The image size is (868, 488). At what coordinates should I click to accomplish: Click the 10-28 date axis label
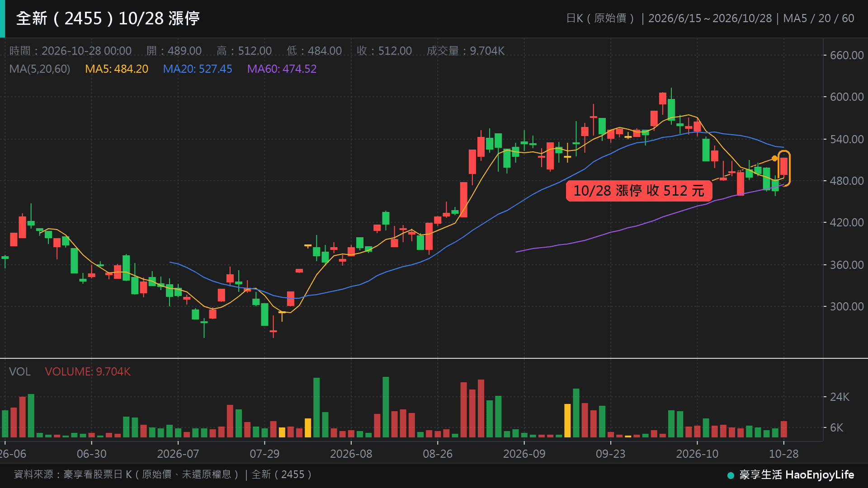(x=784, y=454)
